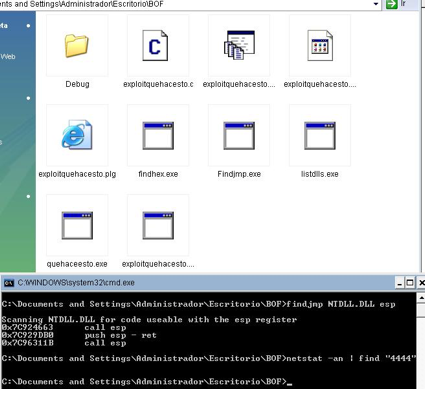Click the 'findhex.exe' file name label
425x401 pixels.
tap(158, 174)
